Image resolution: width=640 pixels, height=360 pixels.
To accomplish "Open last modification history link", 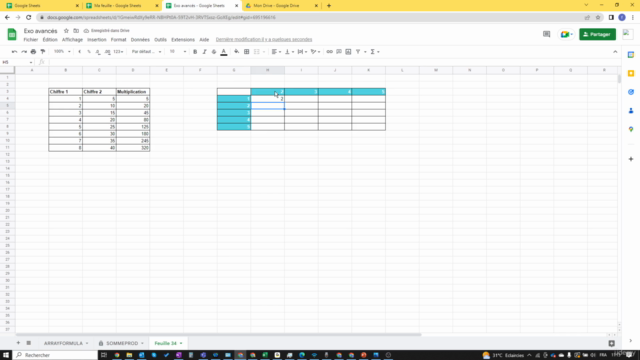I will point(264,40).
